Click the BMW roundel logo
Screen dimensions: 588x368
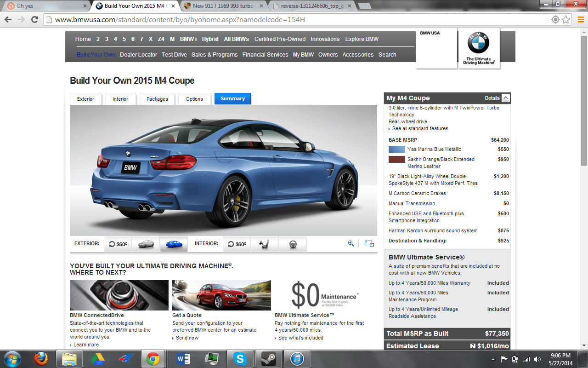[x=479, y=43]
